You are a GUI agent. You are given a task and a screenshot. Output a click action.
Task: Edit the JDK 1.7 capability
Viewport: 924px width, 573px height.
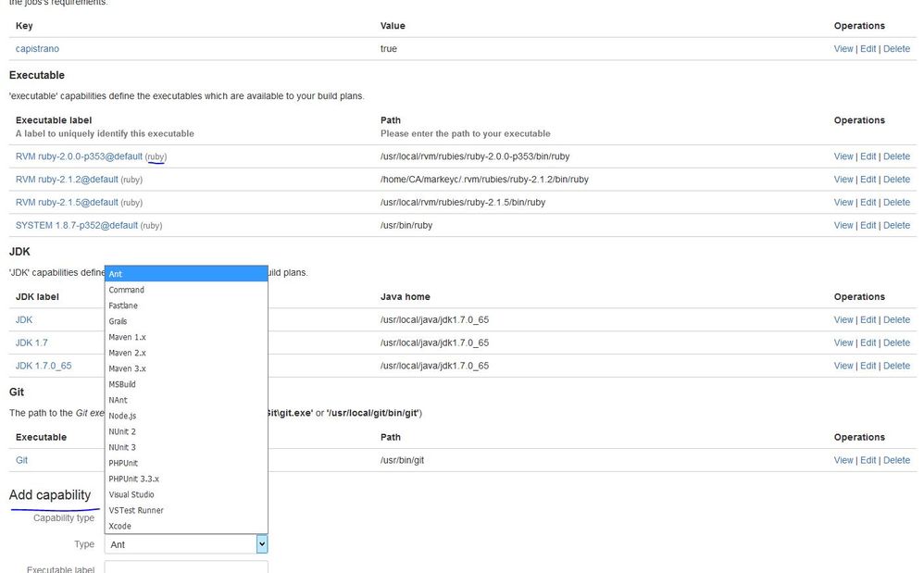(868, 343)
